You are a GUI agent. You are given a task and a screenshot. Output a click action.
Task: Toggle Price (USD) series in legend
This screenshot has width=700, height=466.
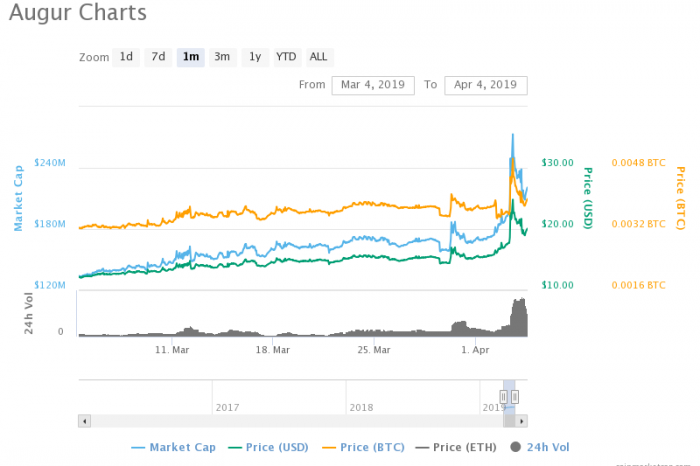click(x=268, y=447)
